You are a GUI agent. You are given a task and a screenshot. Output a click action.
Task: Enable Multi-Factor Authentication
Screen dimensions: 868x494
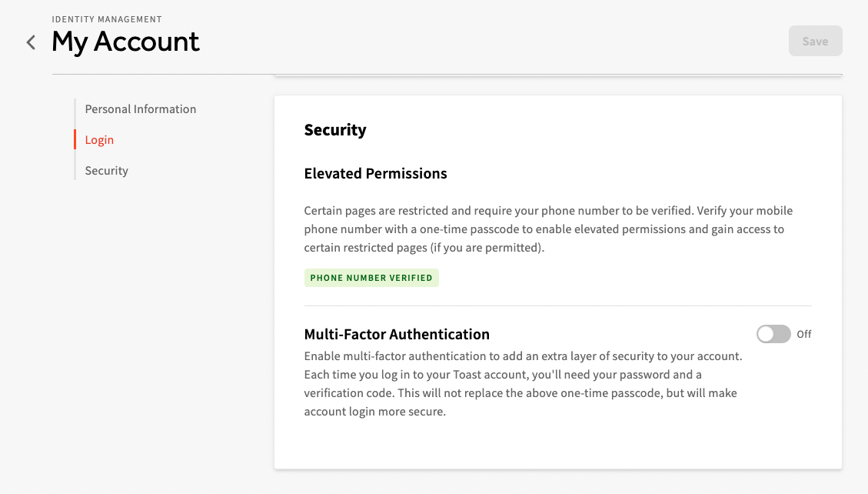pyautogui.click(x=773, y=333)
